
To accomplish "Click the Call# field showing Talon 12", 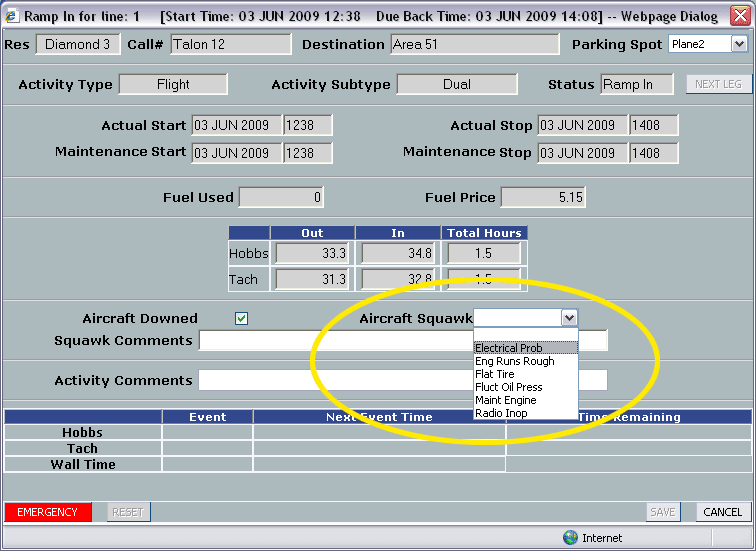I will tap(231, 44).
